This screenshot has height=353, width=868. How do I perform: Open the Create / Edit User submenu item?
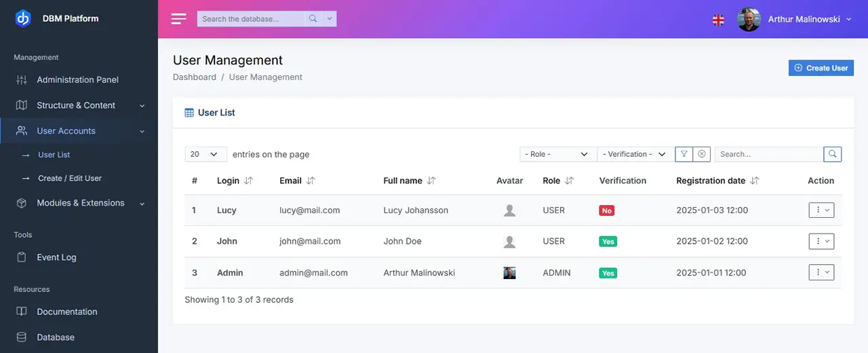(x=70, y=179)
